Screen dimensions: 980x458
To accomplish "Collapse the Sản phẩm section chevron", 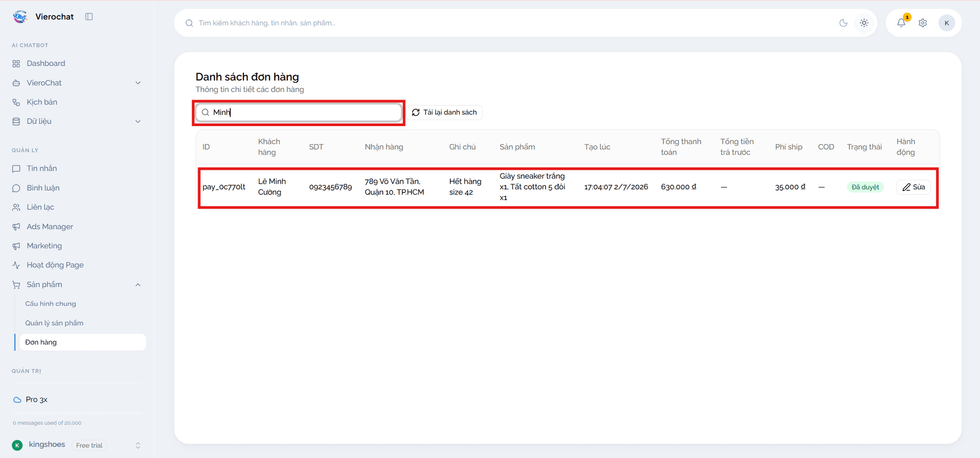I will [138, 285].
